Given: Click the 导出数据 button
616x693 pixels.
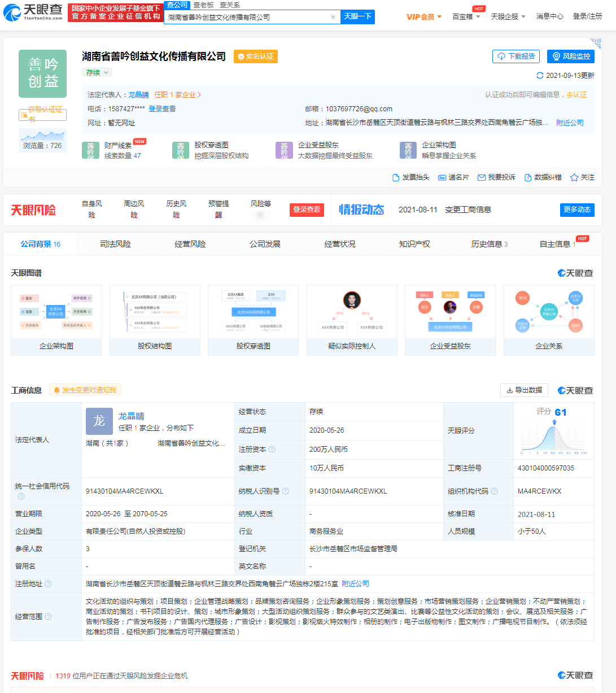Looking at the screenshot, I should pos(525,390).
